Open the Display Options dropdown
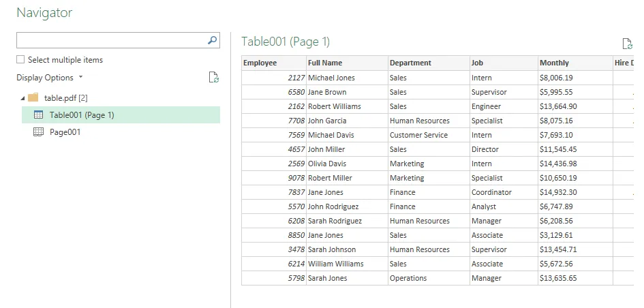The height and width of the screenshot is (308, 644). [x=50, y=78]
